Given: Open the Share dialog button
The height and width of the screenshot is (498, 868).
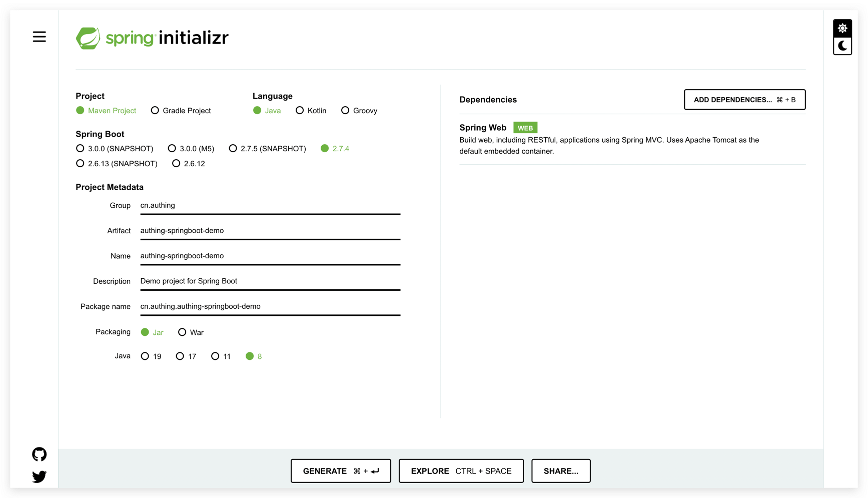Looking at the screenshot, I should pyautogui.click(x=560, y=471).
